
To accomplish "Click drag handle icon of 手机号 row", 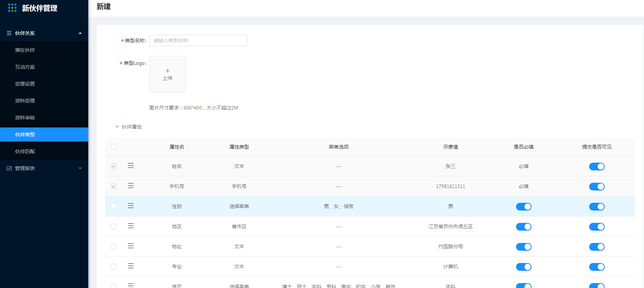I will tap(131, 186).
